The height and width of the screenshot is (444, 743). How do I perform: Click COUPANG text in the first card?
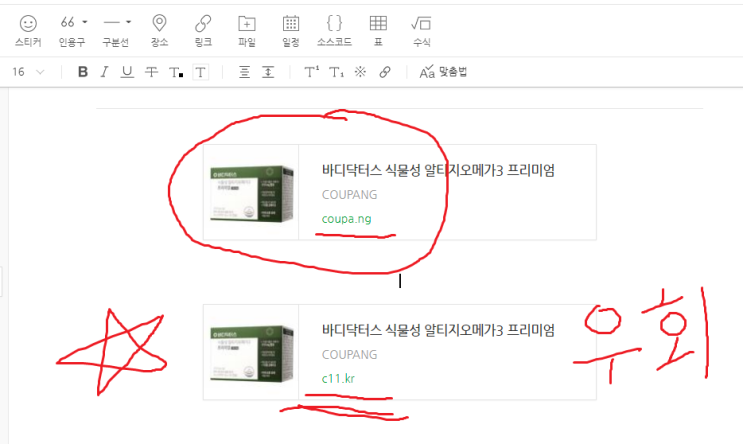tap(350, 195)
